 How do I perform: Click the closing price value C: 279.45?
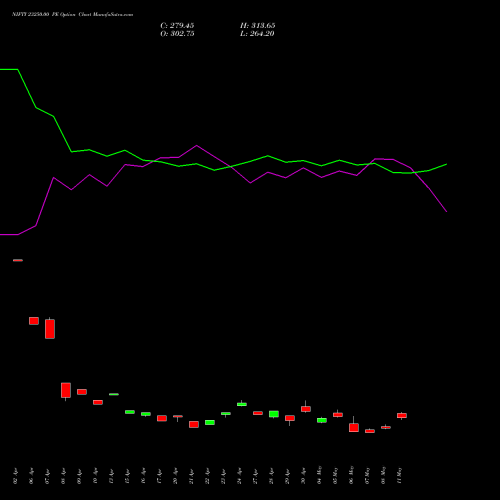coord(177,26)
